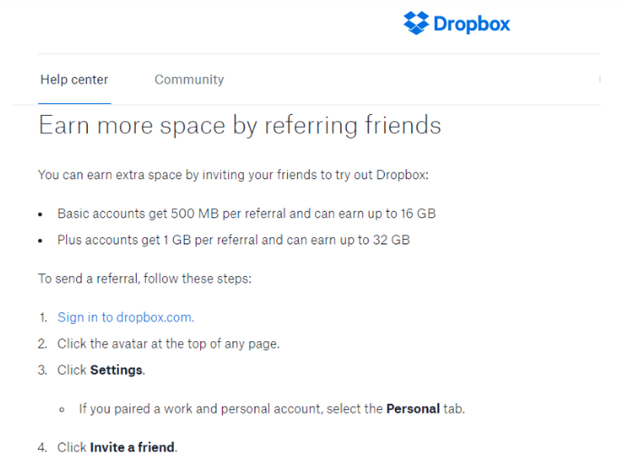Click the Dropbox wordmark text

pyautogui.click(x=471, y=22)
